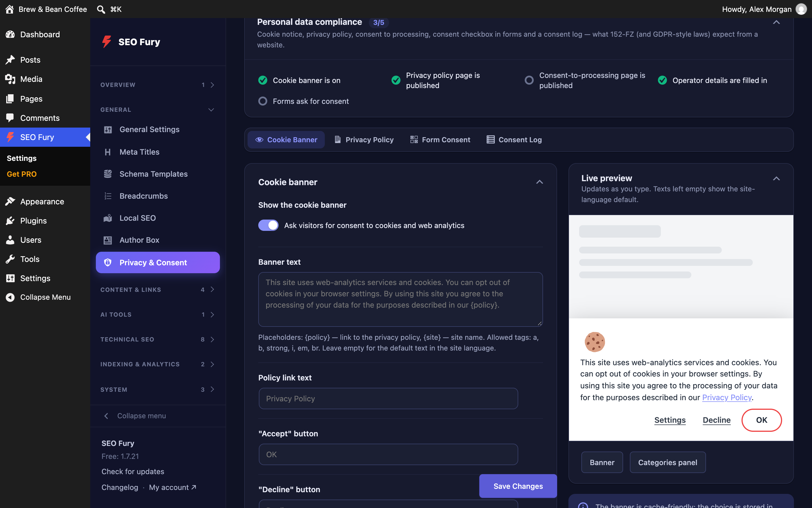Click the Posts pin icon
This screenshot has width=812, height=508.
(x=10, y=60)
